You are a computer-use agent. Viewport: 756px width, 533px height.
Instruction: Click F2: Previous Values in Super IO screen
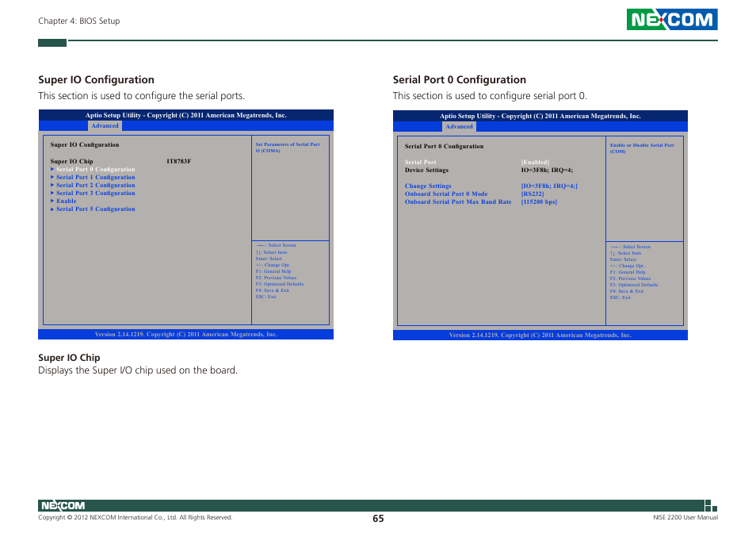277,278
